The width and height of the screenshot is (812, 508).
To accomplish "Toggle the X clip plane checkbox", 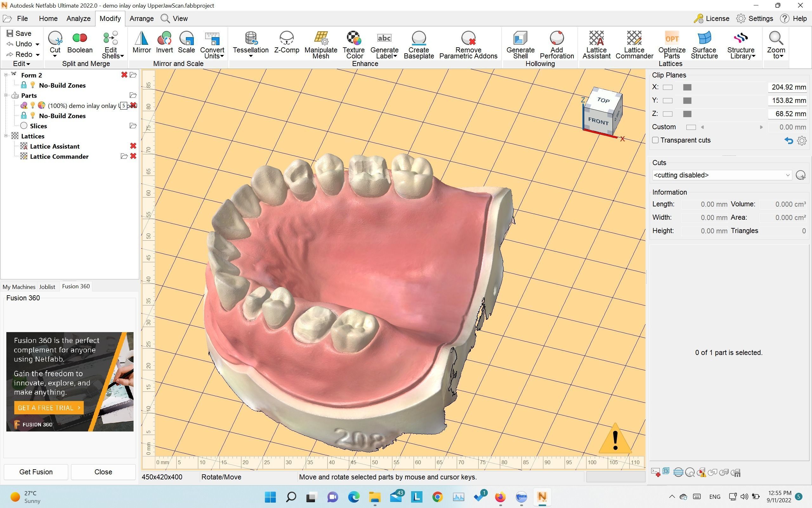I will point(667,87).
